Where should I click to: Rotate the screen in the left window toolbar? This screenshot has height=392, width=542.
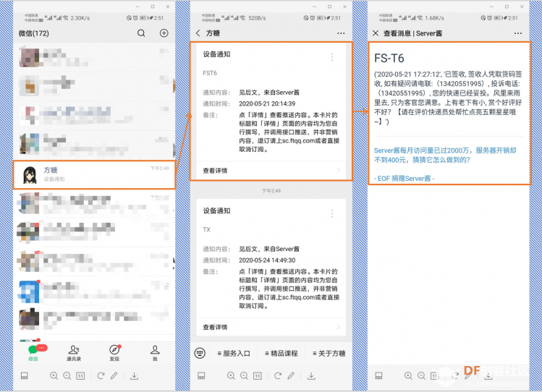(x=101, y=376)
